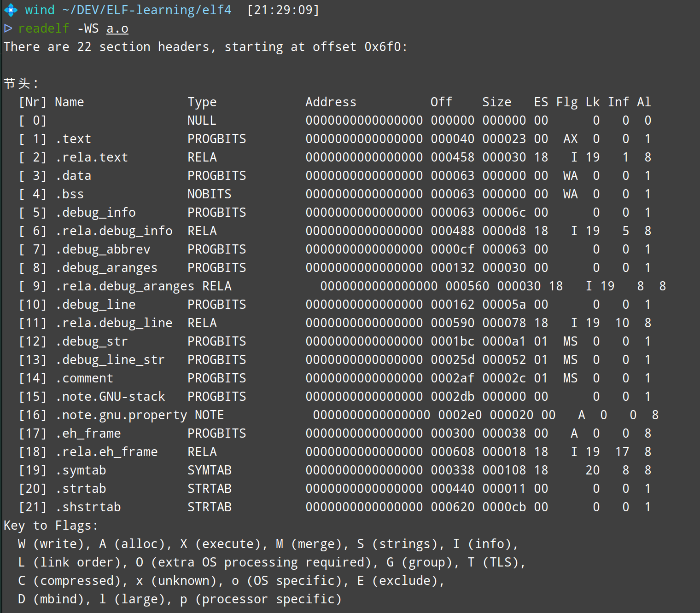Click the Address column header
This screenshot has width=700, height=613.
tap(331, 102)
